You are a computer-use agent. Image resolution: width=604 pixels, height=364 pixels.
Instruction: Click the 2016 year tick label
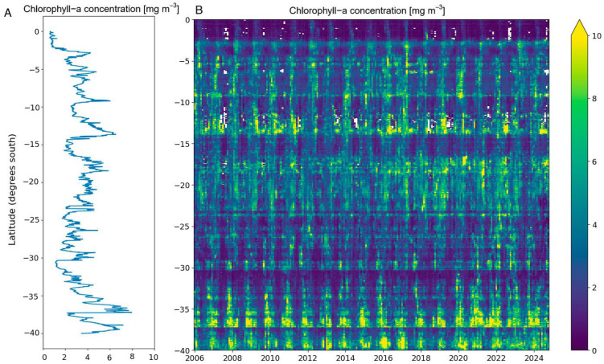[384, 358]
